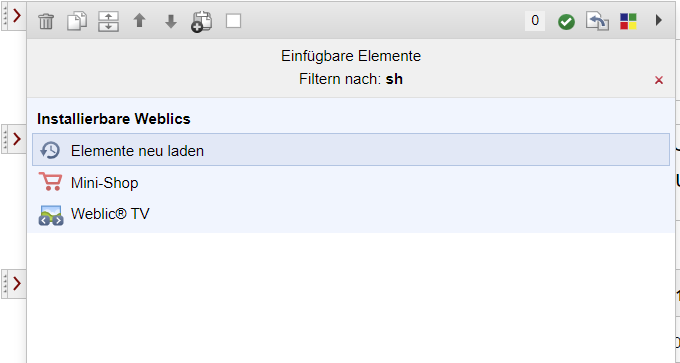This screenshot has width=680, height=363.
Task: Click the copy element icon
Action: pyautogui.click(x=77, y=21)
